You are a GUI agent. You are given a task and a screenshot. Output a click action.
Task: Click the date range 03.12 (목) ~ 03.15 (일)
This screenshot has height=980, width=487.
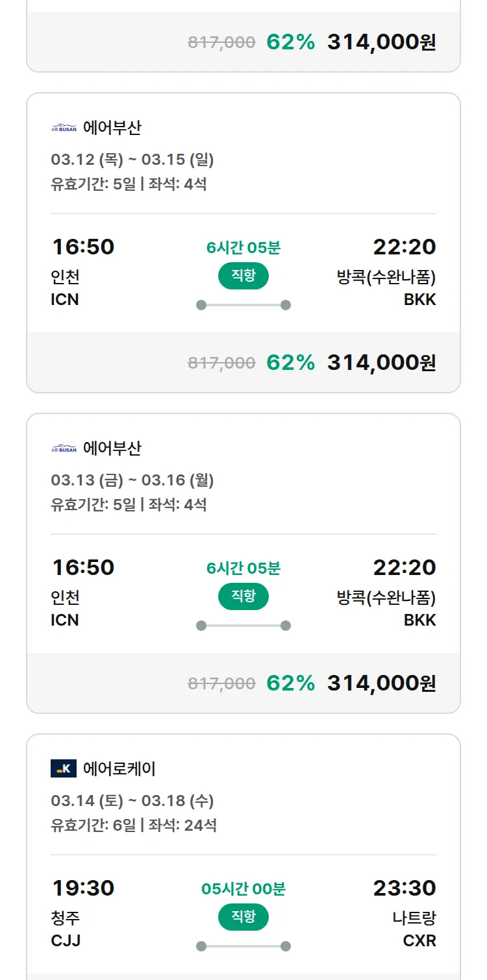click(x=132, y=160)
